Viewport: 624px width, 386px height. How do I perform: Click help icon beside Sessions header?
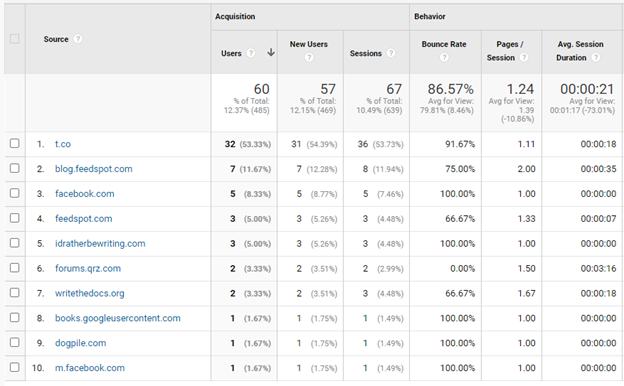click(x=391, y=53)
